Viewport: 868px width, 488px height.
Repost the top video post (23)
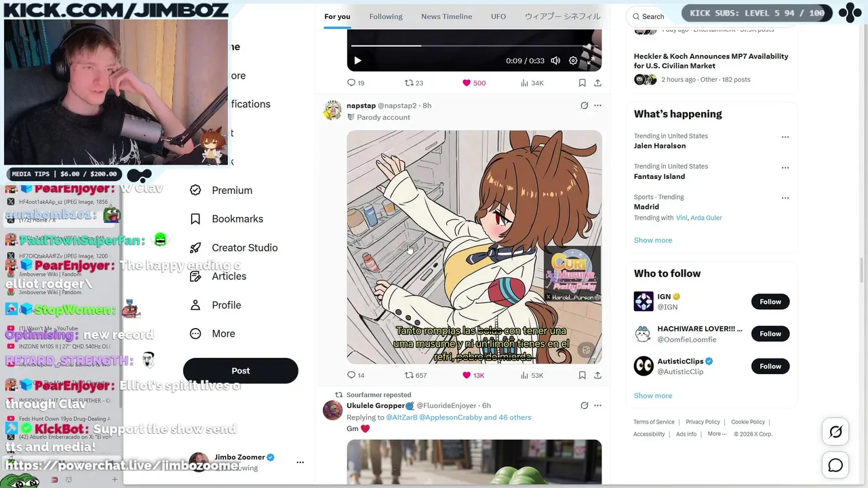coord(414,83)
